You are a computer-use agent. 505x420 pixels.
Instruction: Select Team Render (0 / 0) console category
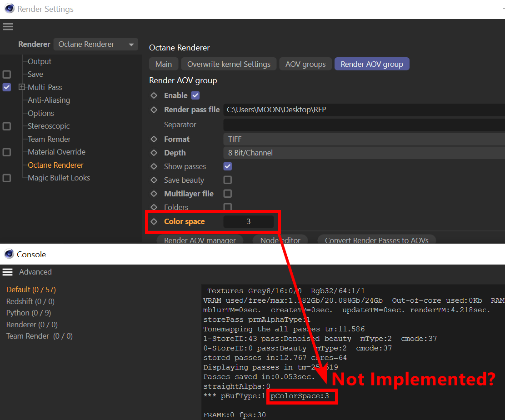(x=39, y=336)
